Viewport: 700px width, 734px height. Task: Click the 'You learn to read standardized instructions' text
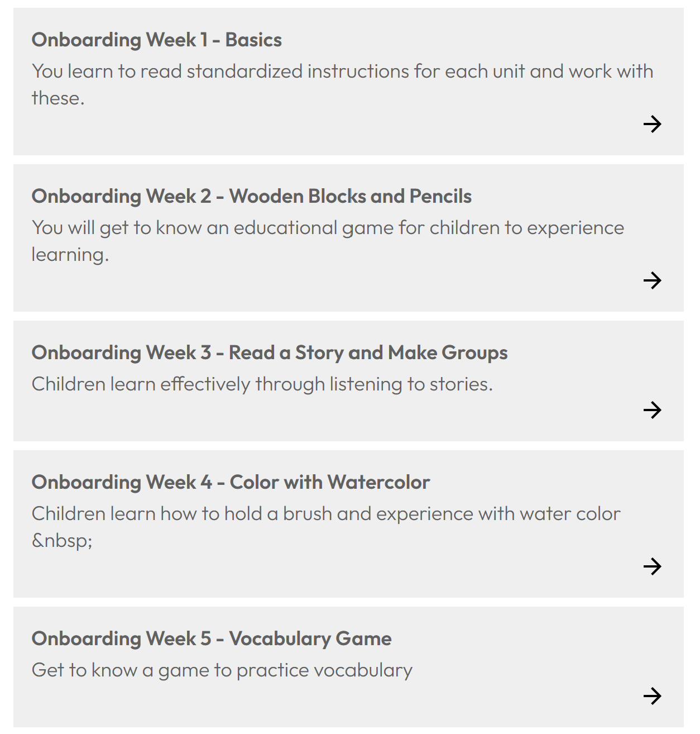pyautogui.click(x=342, y=72)
